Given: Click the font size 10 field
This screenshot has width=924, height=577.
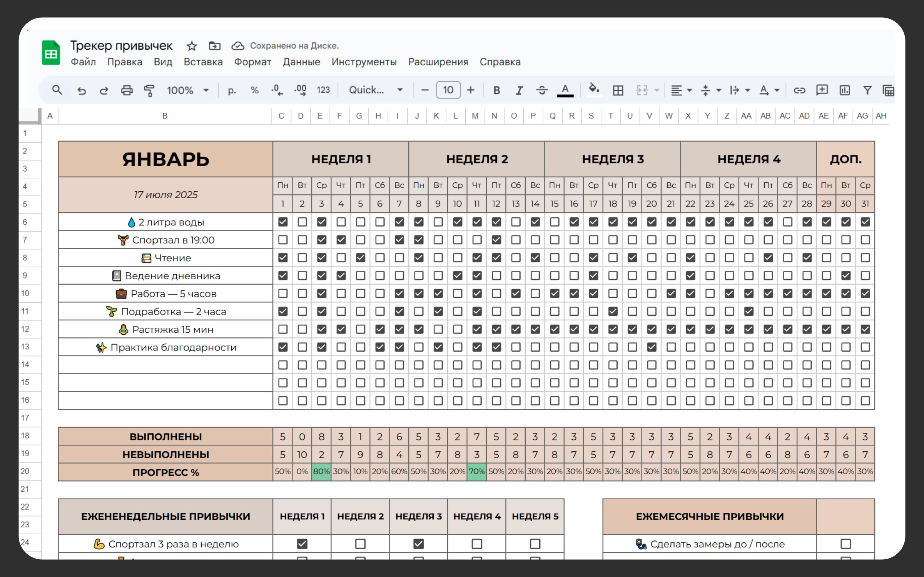Looking at the screenshot, I should pos(448,90).
